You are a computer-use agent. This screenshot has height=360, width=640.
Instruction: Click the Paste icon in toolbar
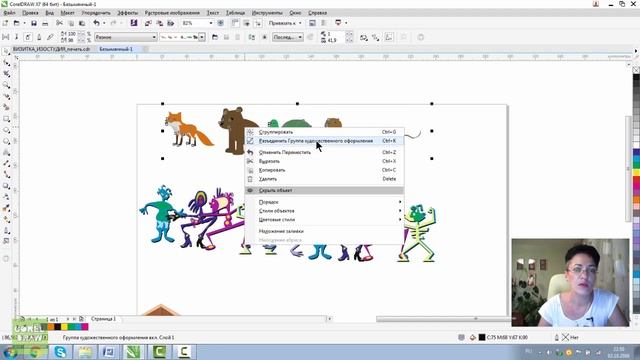click(x=82, y=23)
